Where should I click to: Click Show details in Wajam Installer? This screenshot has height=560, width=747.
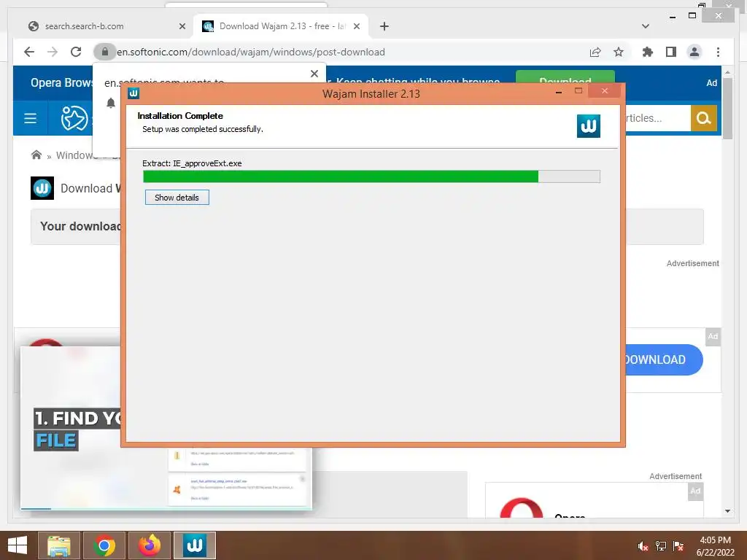pos(177,198)
